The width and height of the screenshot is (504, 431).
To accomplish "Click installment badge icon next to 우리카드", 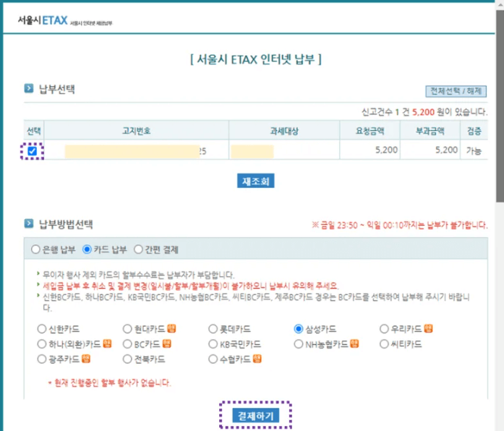I will click(x=428, y=328).
